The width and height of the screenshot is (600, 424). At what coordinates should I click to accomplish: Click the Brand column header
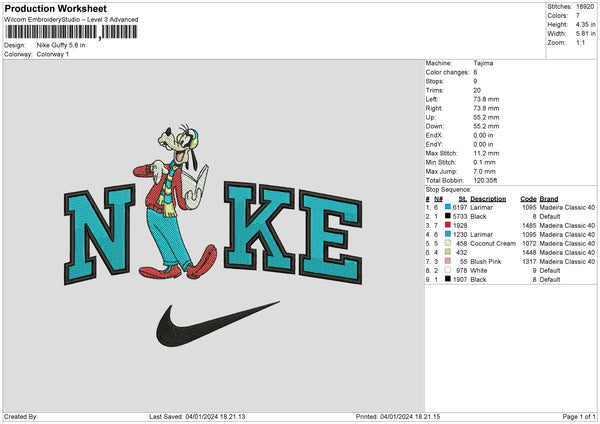coord(549,199)
